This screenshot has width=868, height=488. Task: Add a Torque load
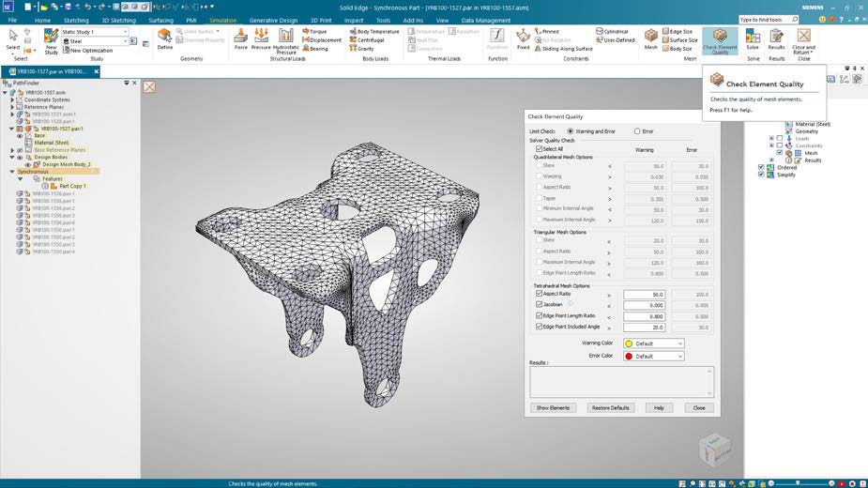click(314, 32)
